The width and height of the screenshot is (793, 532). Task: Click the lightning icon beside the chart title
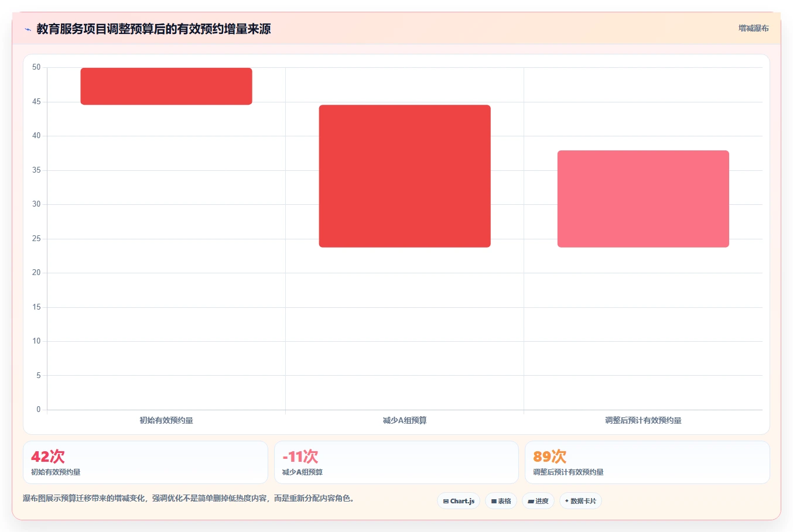click(x=28, y=29)
